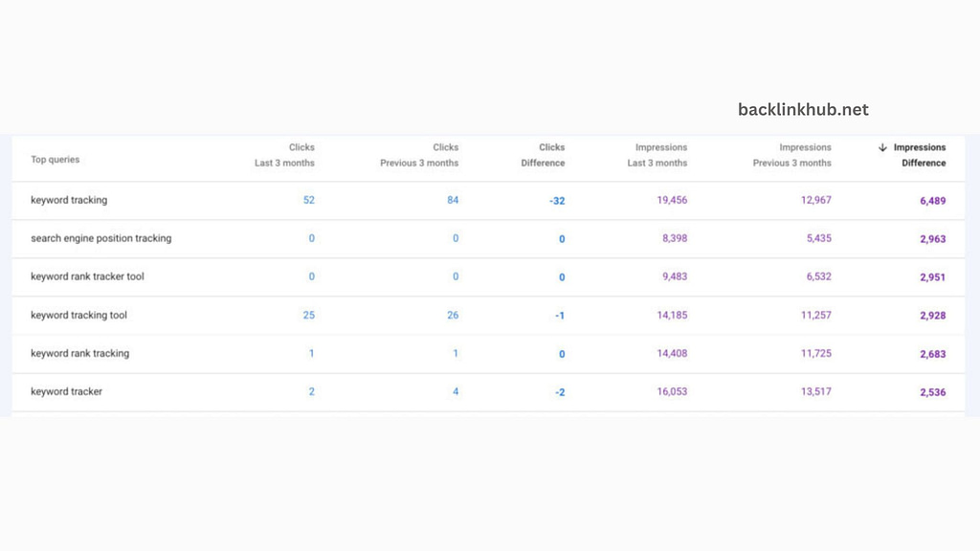Click the 19,456 impressions value
The height and width of the screenshot is (551, 980).
coord(670,200)
